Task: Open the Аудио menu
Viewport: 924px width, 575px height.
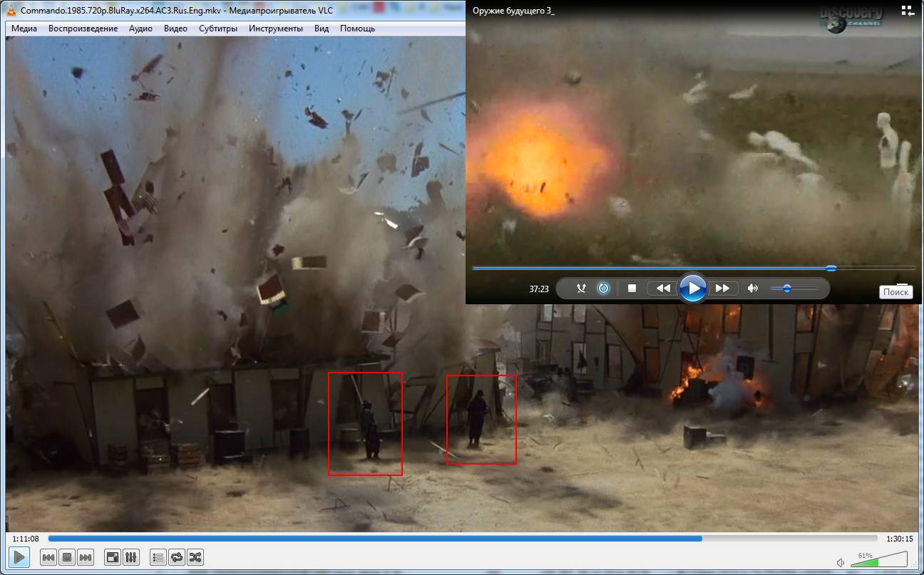Action: click(140, 29)
